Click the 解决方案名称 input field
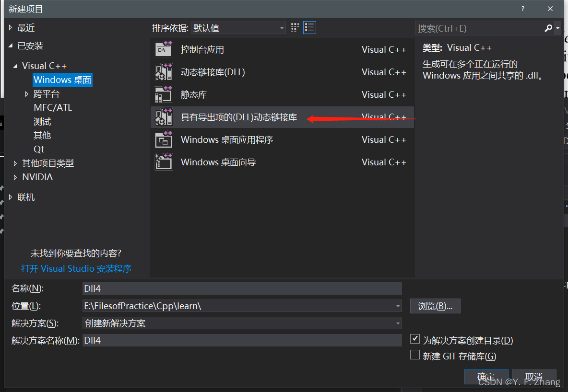The width and height of the screenshot is (568, 392). pos(242,340)
